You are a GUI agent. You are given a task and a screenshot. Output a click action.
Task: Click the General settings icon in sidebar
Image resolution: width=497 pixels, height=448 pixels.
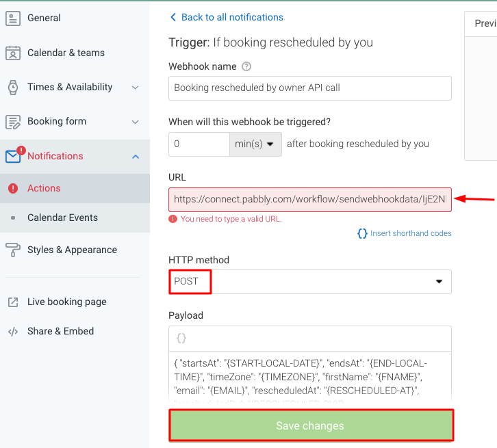pyautogui.click(x=13, y=18)
